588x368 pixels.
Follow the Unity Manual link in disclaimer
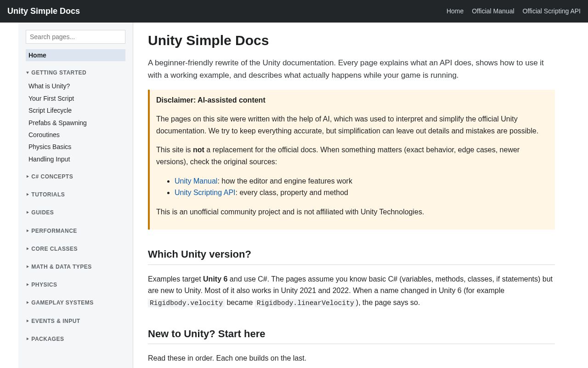click(x=196, y=181)
